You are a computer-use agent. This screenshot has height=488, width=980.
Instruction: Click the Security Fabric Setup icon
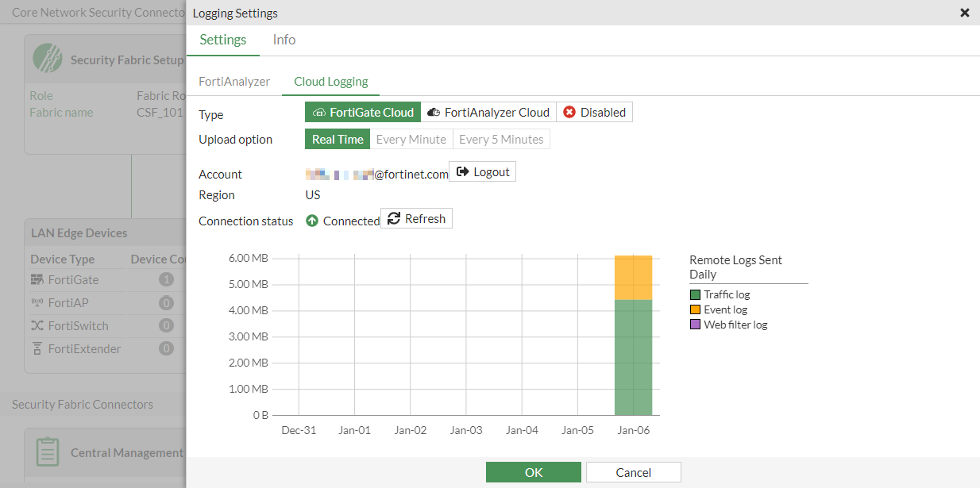click(48, 58)
